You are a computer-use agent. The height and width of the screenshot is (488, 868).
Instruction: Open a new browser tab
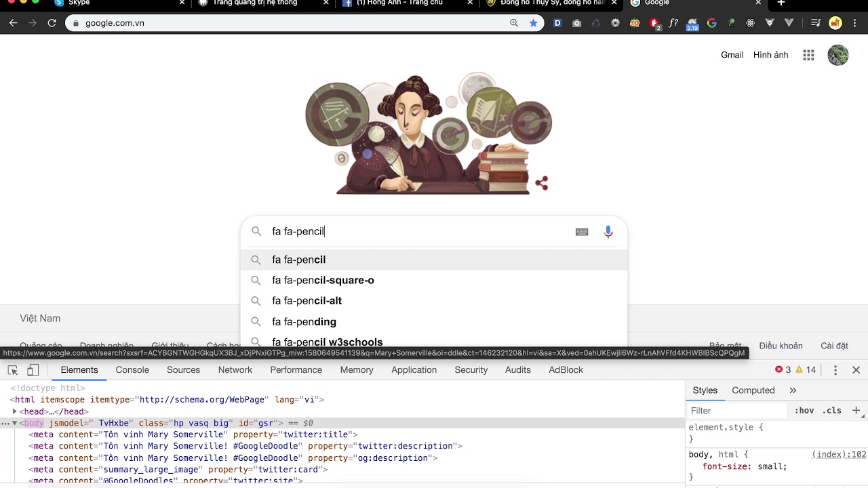click(781, 3)
